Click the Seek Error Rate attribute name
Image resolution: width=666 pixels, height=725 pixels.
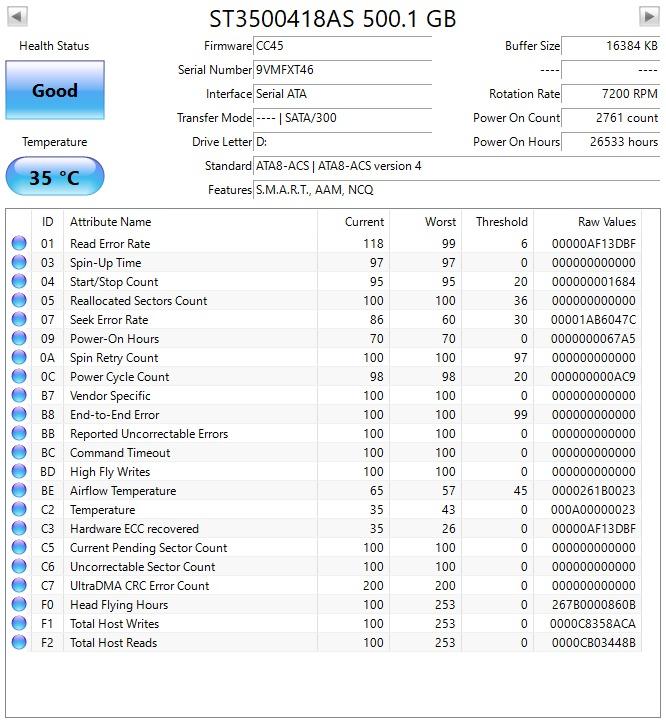point(109,319)
